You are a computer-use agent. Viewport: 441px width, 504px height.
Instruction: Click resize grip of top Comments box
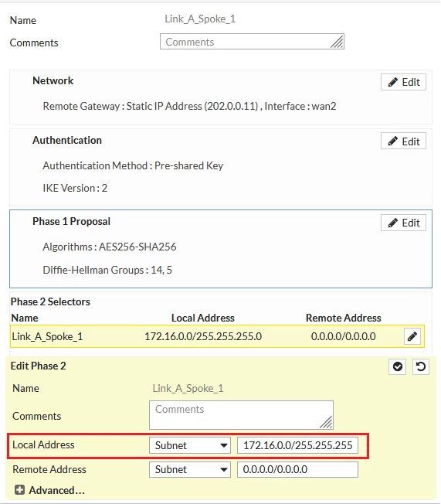337,42
